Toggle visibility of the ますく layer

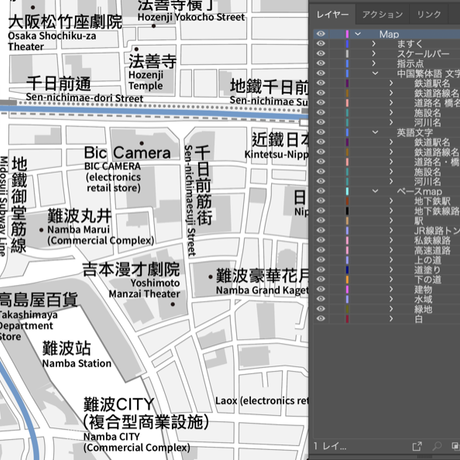(321, 44)
